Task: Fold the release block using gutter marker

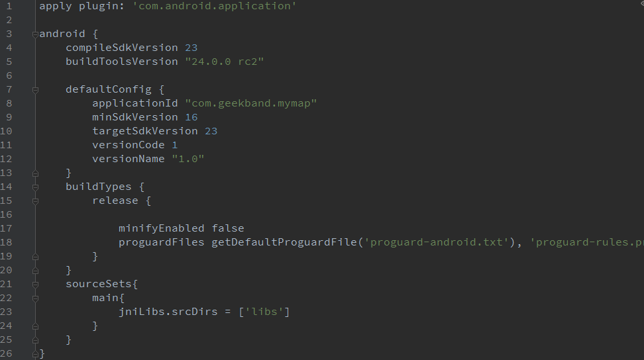Action: pyautogui.click(x=35, y=201)
